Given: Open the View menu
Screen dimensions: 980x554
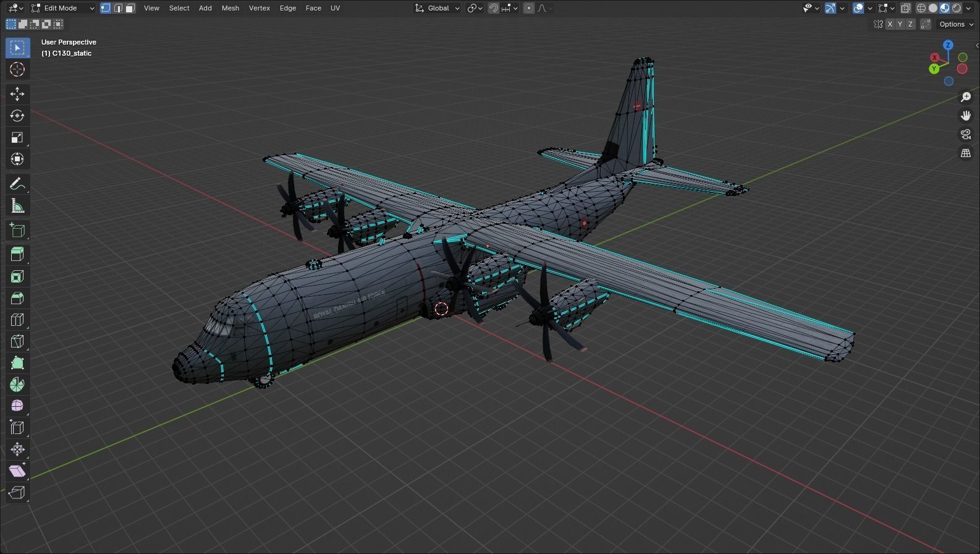Looking at the screenshot, I should [151, 8].
